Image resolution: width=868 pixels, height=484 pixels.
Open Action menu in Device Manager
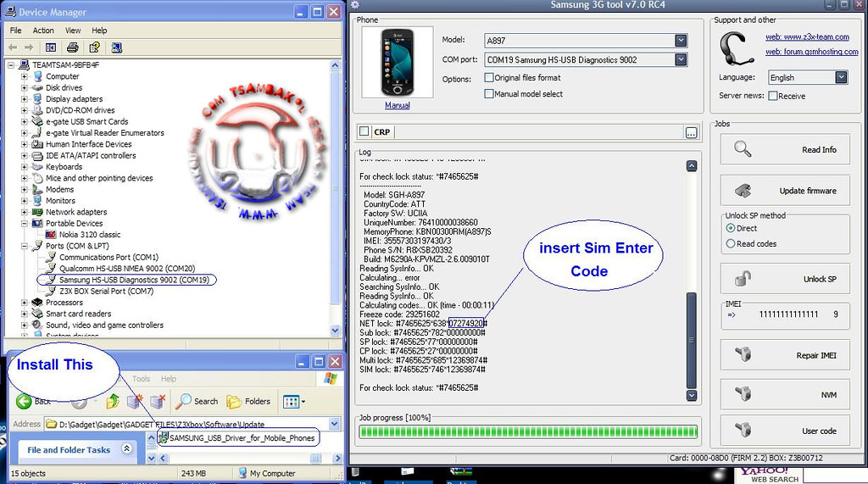point(43,31)
